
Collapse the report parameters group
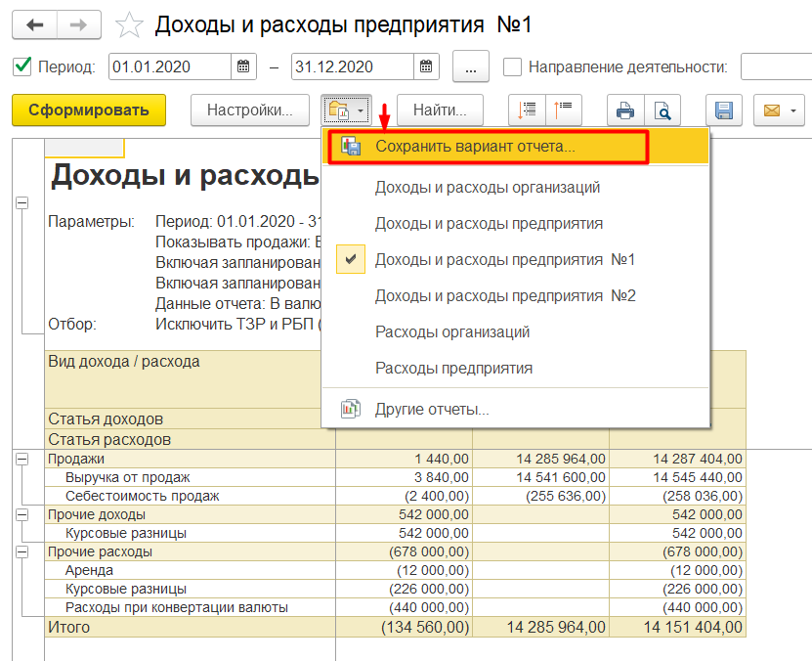click(x=21, y=203)
